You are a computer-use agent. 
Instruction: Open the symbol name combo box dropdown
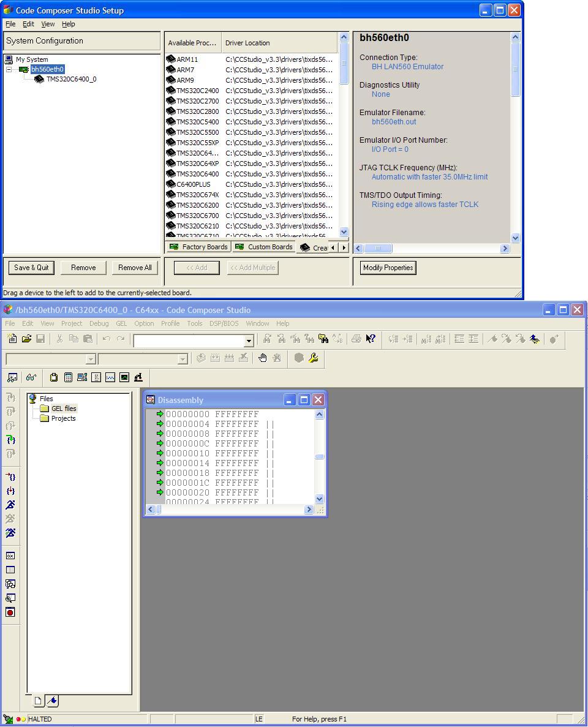(248, 341)
